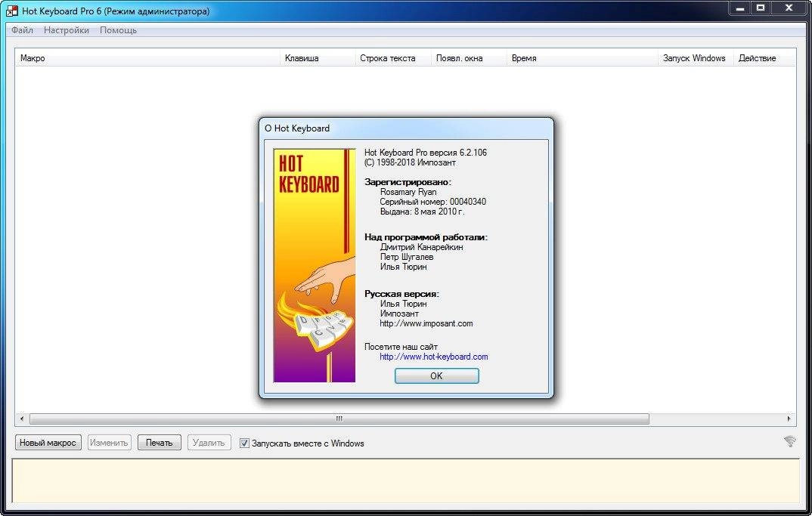Click 'Петр Шугалев' in credits
This screenshot has height=516, width=812.
pos(407,257)
